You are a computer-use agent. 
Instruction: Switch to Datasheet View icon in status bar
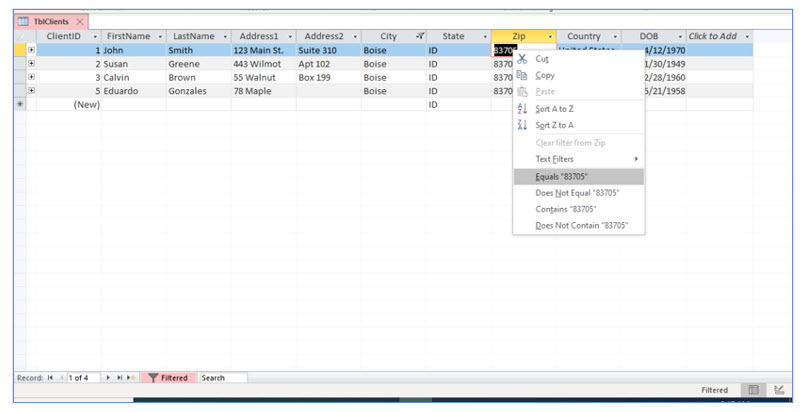click(x=753, y=390)
